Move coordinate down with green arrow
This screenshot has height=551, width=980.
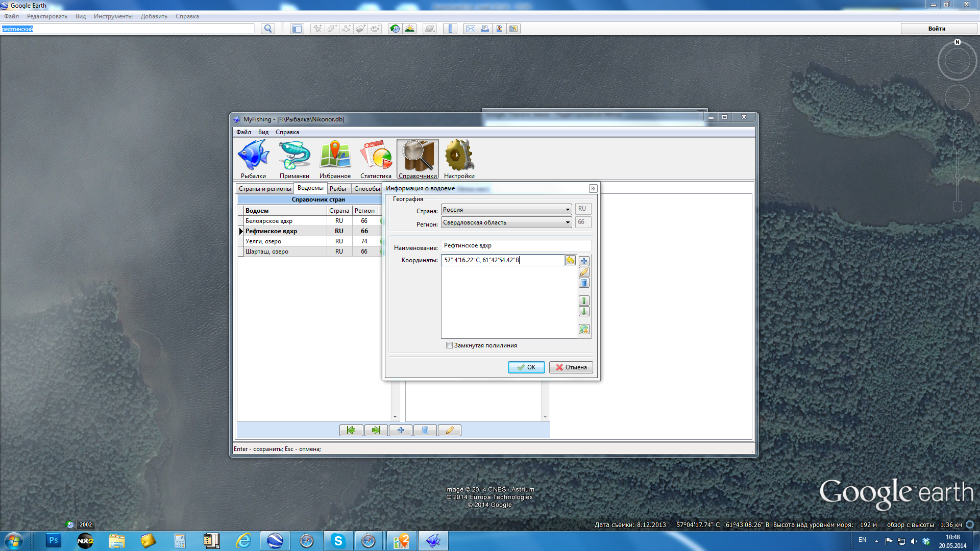(x=584, y=311)
